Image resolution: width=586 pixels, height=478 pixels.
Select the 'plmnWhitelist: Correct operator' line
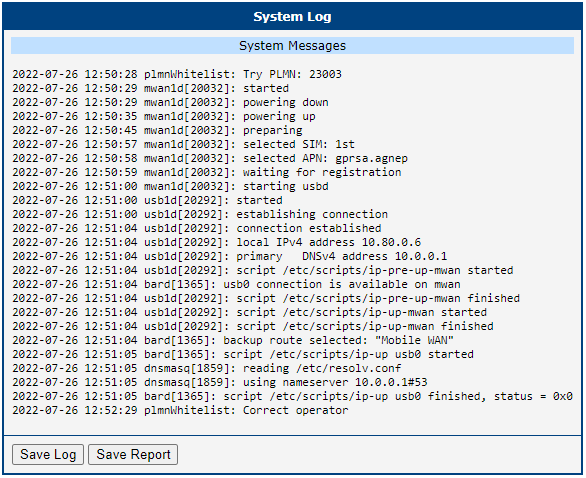click(x=180, y=410)
